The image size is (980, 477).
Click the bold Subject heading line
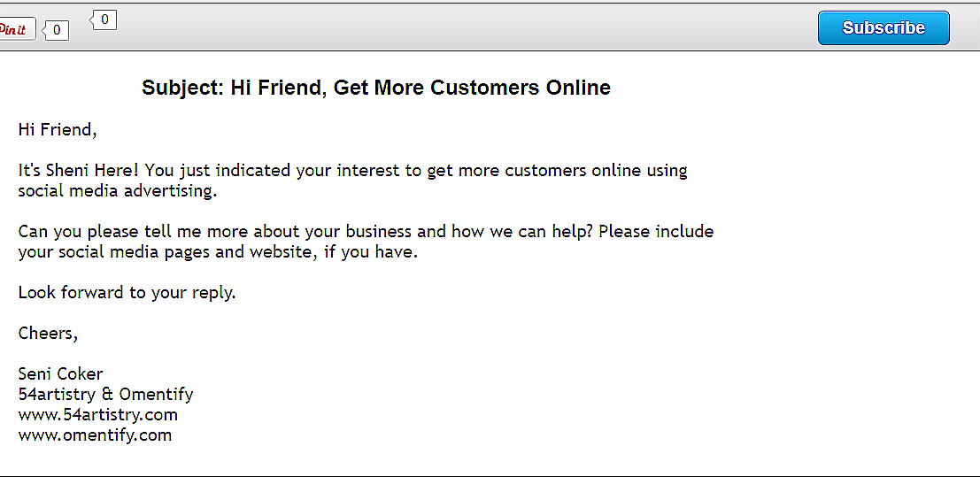tap(376, 88)
